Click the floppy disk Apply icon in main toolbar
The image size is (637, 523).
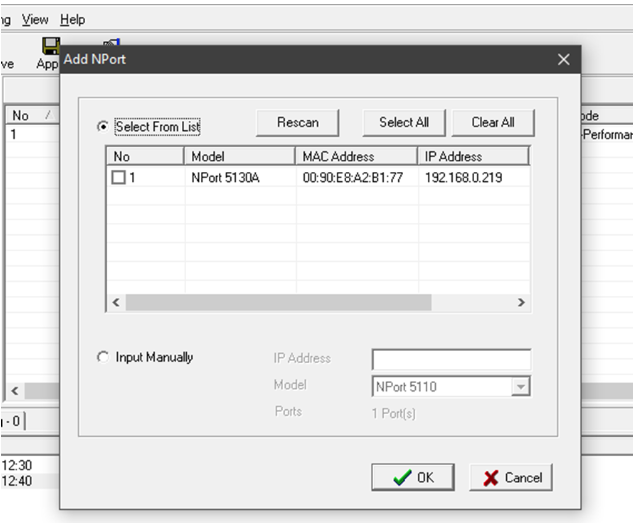point(50,46)
